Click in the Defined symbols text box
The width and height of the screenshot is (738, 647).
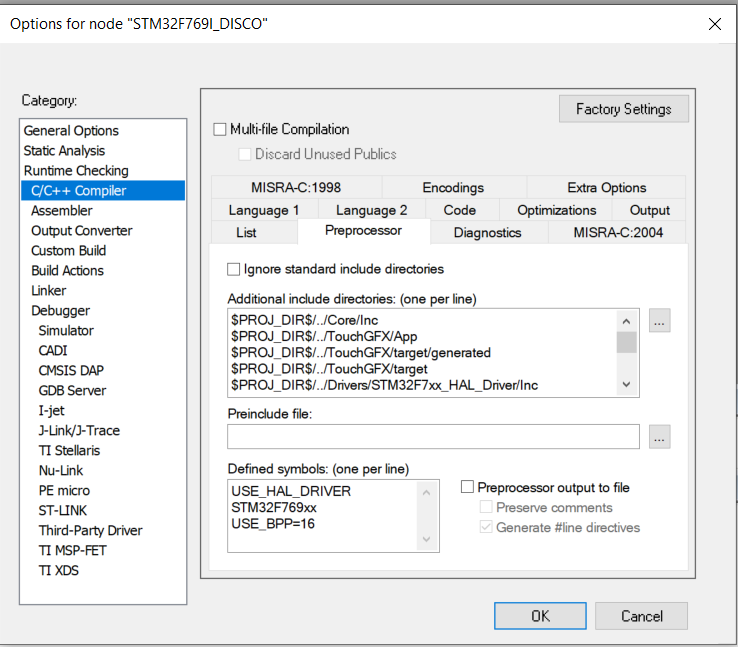(x=333, y=516)
